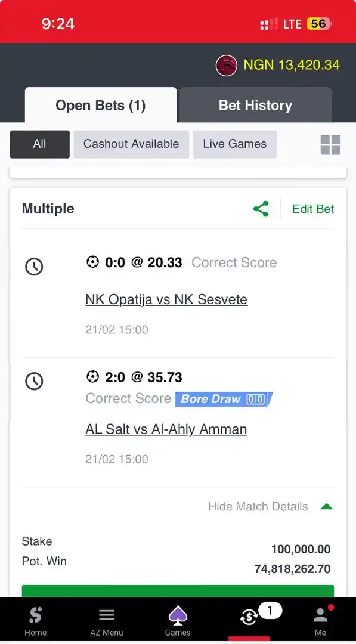Select the All filter
Image resolution: width=356 pixels, height=644 pixels.
(x=40, y=144)
